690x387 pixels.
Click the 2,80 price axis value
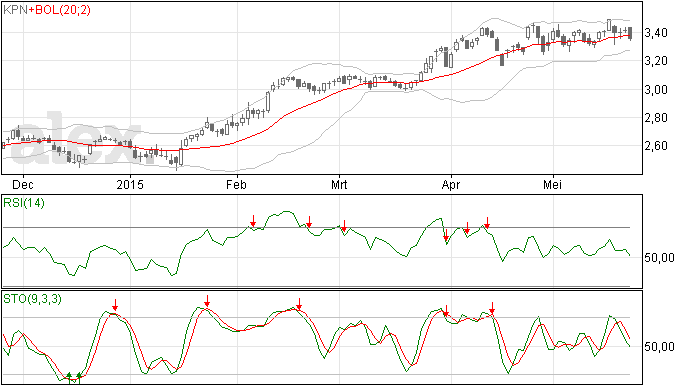(656, 118)
